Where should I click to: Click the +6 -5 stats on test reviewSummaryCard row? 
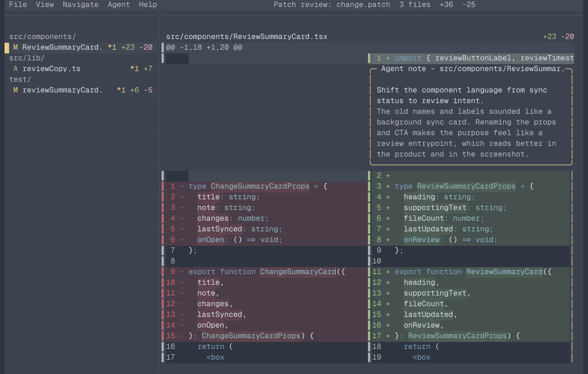(x=141, y=90)
